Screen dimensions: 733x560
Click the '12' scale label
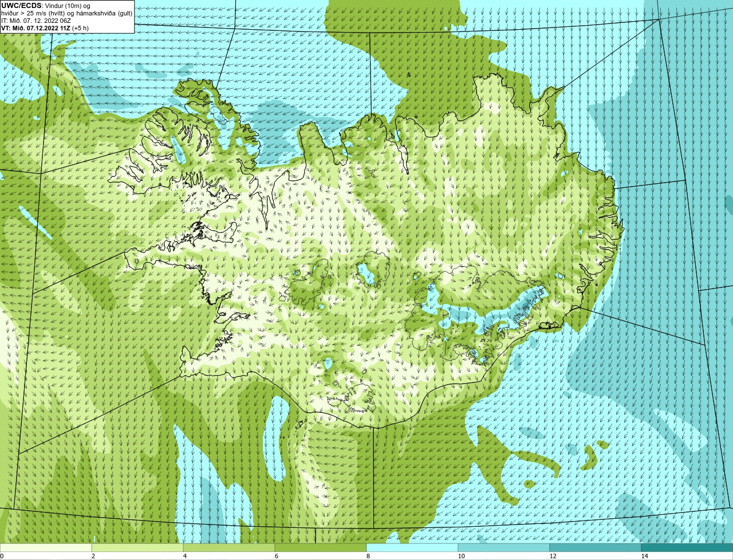(x=553, y=556)
